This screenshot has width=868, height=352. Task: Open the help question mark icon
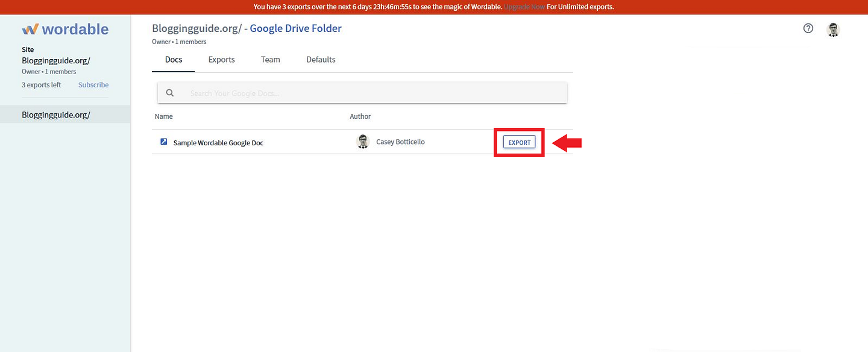pyautogui.click(x=808, y=28)
